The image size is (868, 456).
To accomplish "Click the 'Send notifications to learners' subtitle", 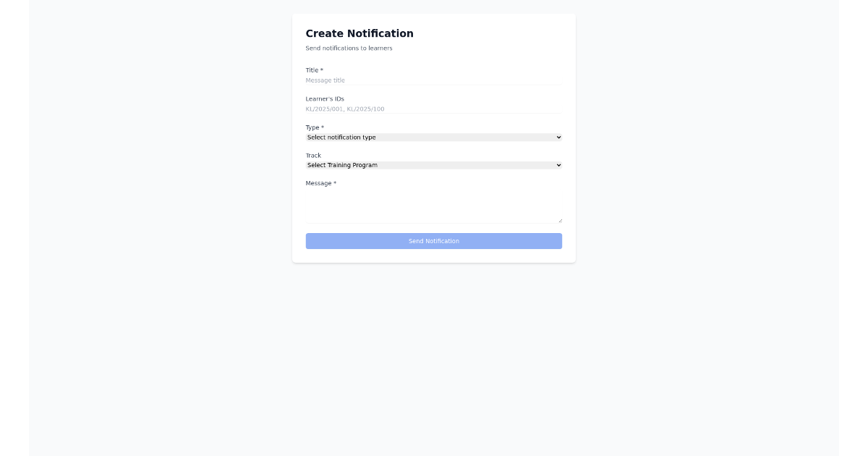I will click(349, 48).
